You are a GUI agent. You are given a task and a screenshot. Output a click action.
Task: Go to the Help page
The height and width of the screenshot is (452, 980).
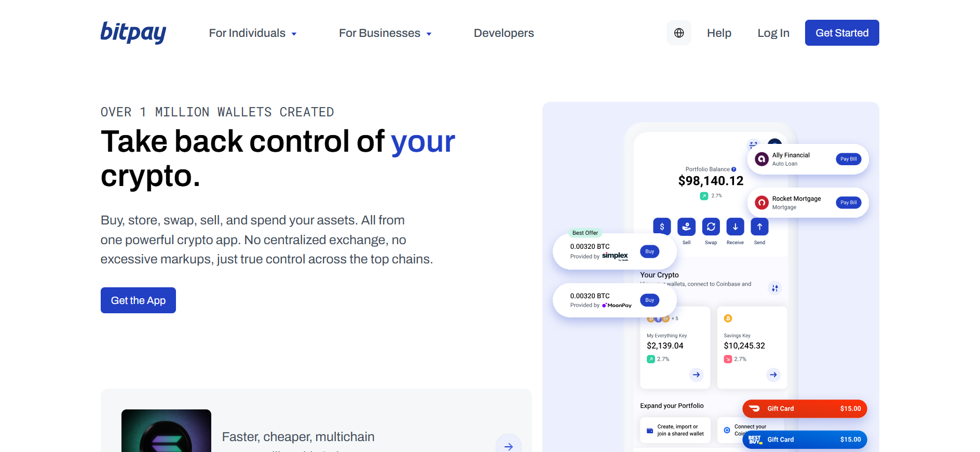click(719, 33)
